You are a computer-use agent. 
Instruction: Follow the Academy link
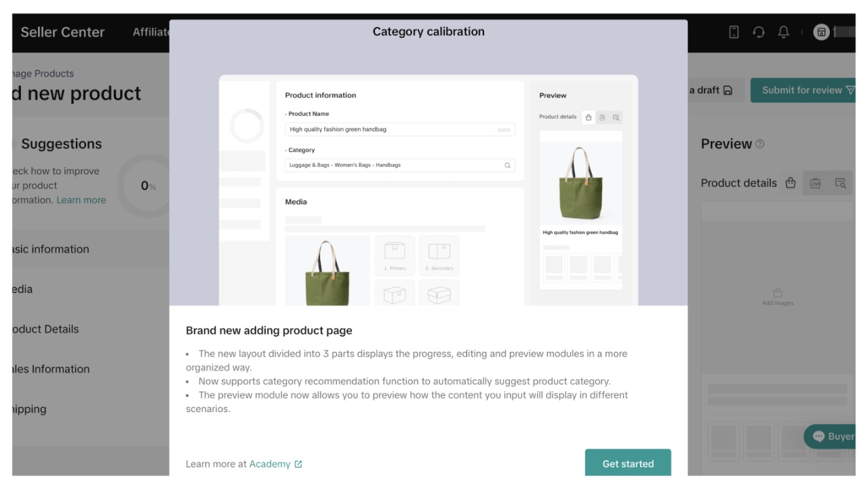tap(270, 464)
